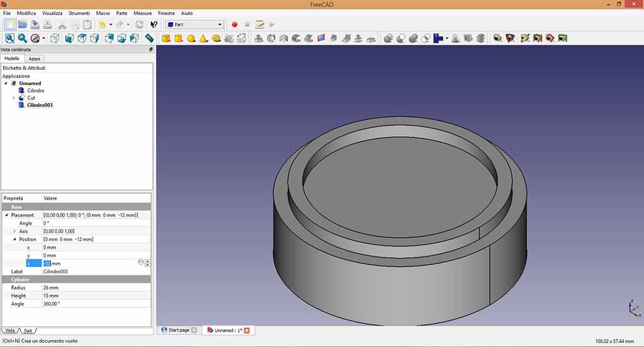Create a torus primitive

pos(216,38)
